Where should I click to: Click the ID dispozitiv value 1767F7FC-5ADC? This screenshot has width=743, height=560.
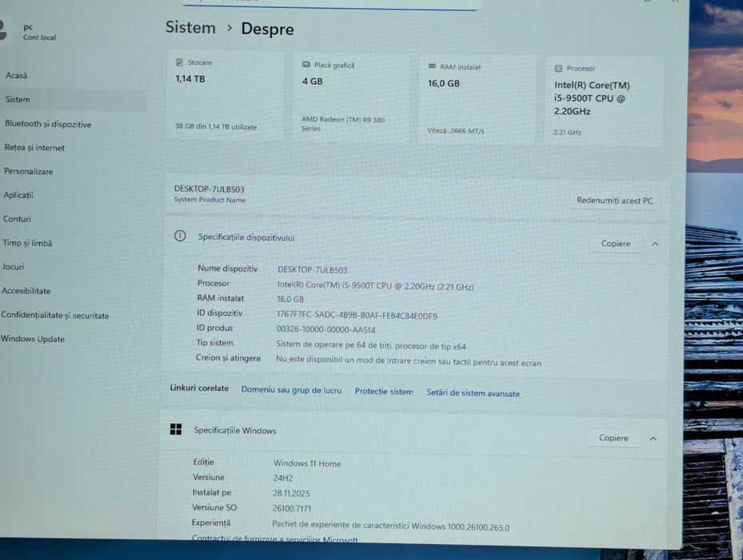357,315
